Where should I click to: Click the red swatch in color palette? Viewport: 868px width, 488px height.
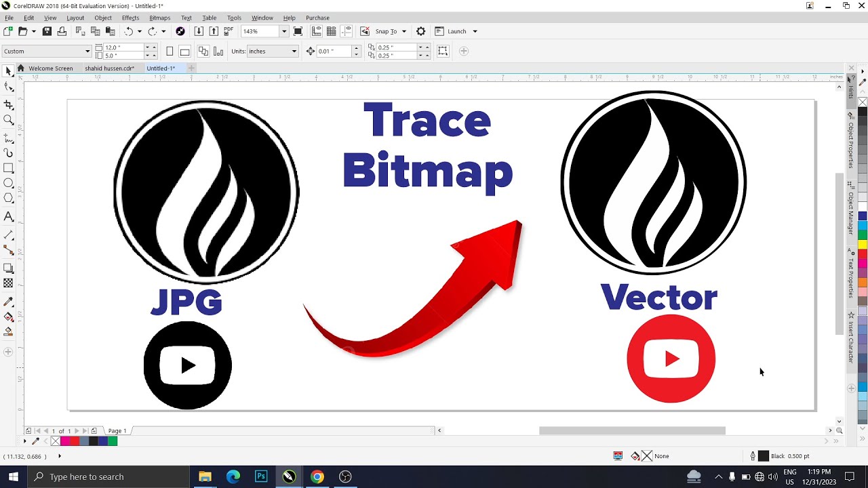tap(863, 253)
